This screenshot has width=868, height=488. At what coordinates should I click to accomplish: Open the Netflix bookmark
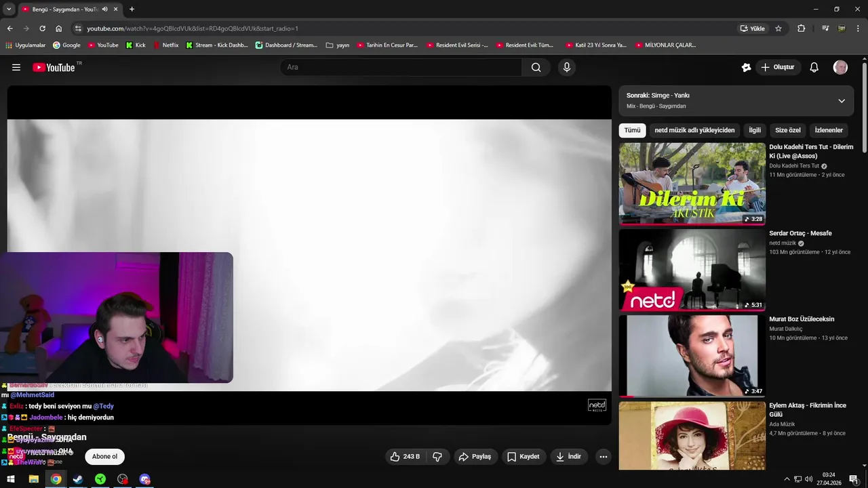pyautogui.click(x=165, y=45)
